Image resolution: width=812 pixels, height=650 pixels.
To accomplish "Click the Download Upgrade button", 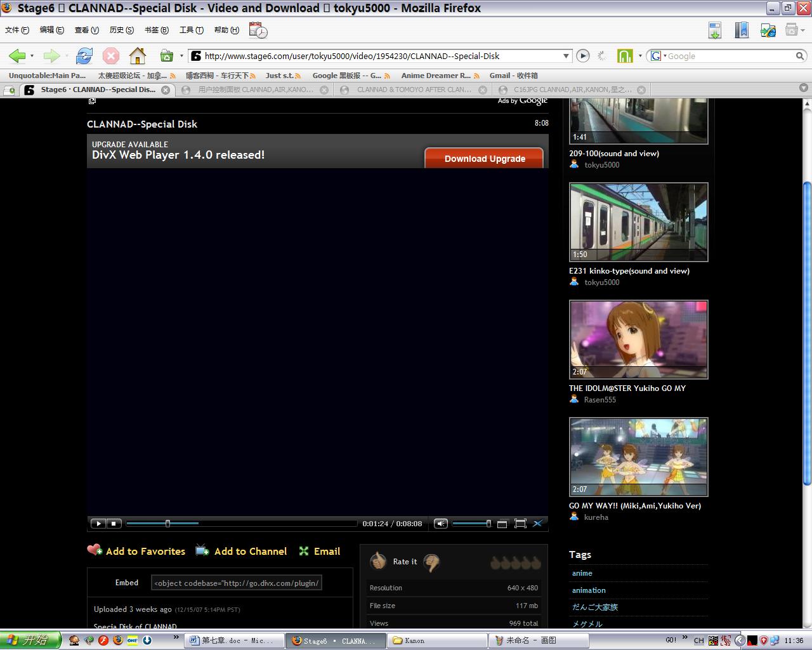I will click(x=485, y=158).
